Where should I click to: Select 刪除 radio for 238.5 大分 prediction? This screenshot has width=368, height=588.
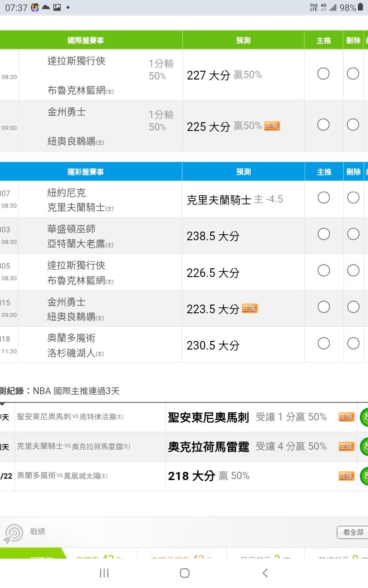coord(353,234)
